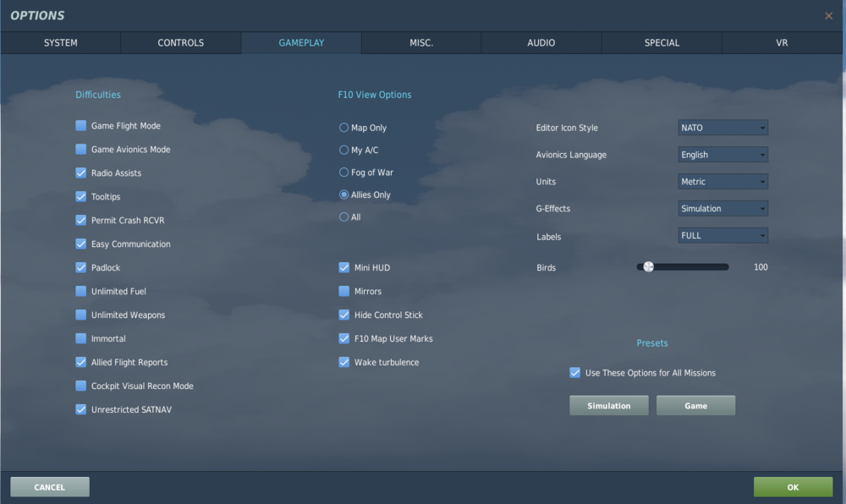The width and height of the screenshot is (846, 504).
Task: Enable the Game Flight Mode checkbox
Action: tap(80, 125)
